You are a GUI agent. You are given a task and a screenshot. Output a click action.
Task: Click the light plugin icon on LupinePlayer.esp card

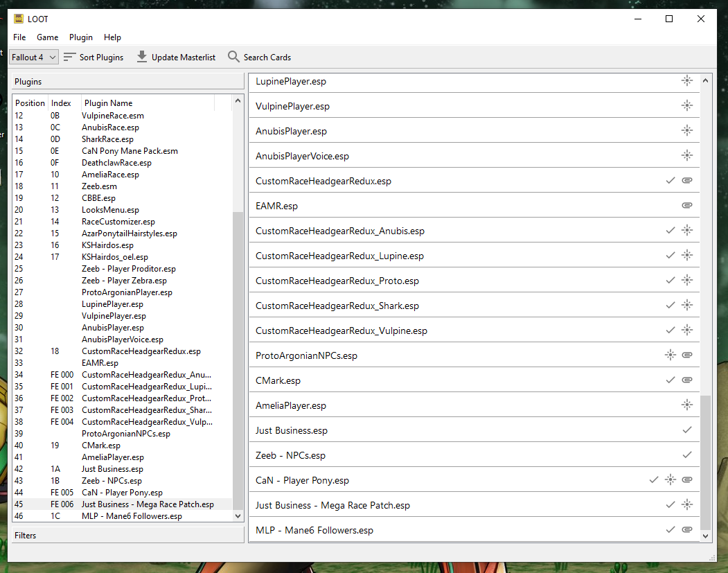(687, 81)
